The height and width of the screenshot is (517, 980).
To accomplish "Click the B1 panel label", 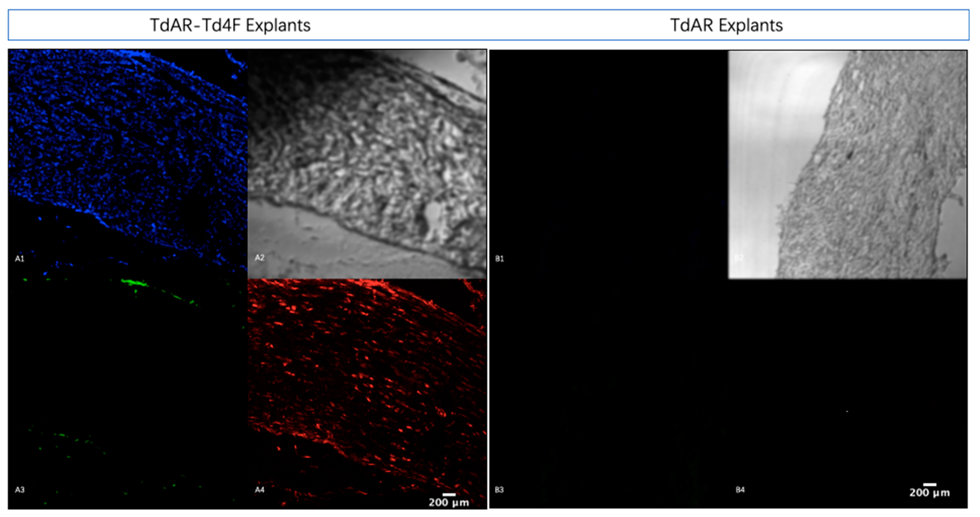I will 500,259.
